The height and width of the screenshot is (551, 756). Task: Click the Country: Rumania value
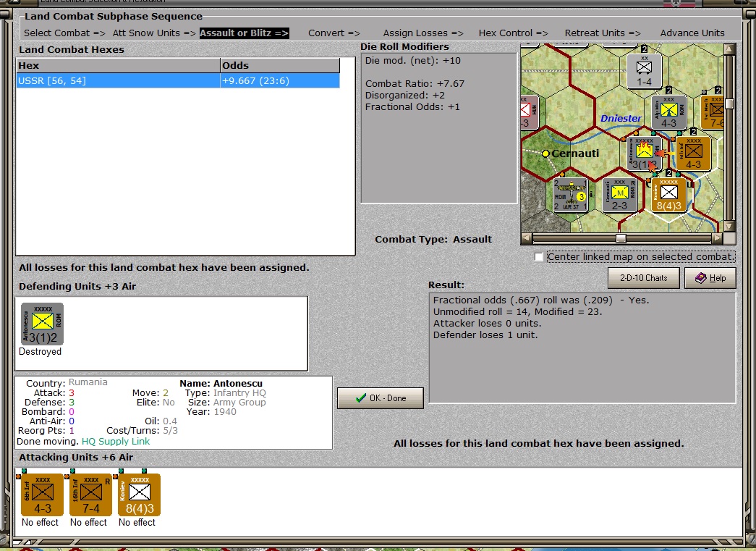coord(88,382)
